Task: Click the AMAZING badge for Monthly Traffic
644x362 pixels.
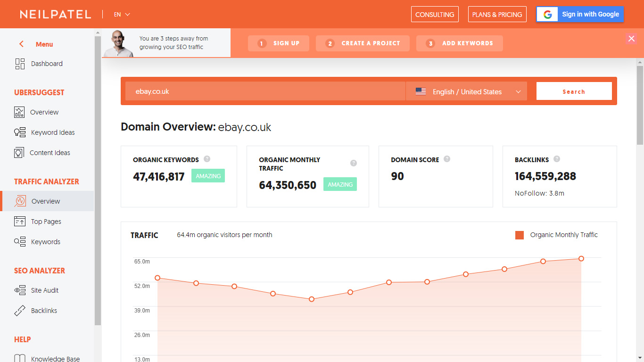Action: [x=340, y=184]
